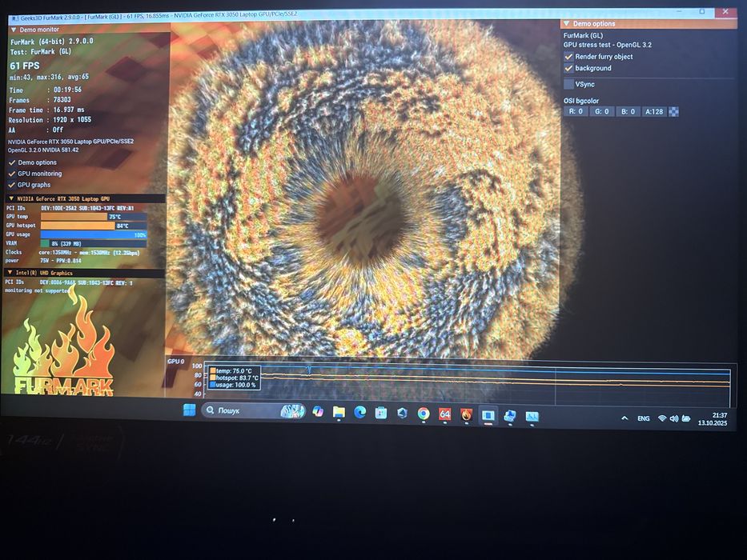Click the GPU temp 75°C bar
This screenshot has width=747, height=560.
94,217
